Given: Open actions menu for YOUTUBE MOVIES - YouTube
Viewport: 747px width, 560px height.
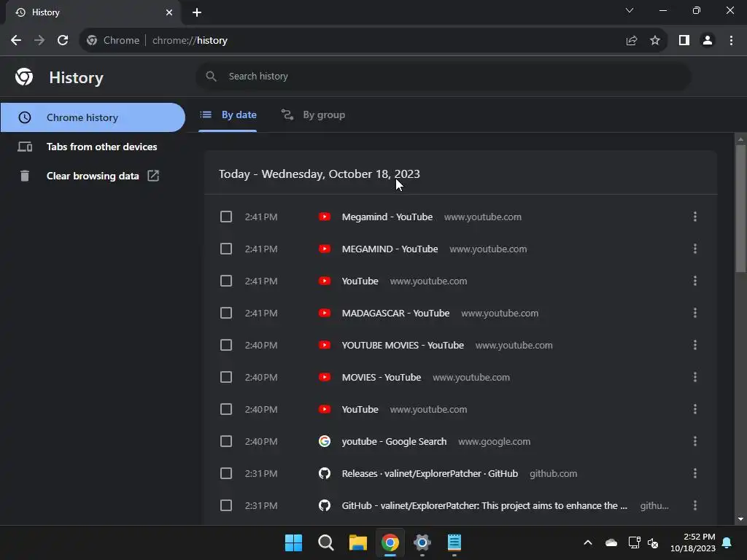Looking at the screenshot, I should click(x=695, y=345).
